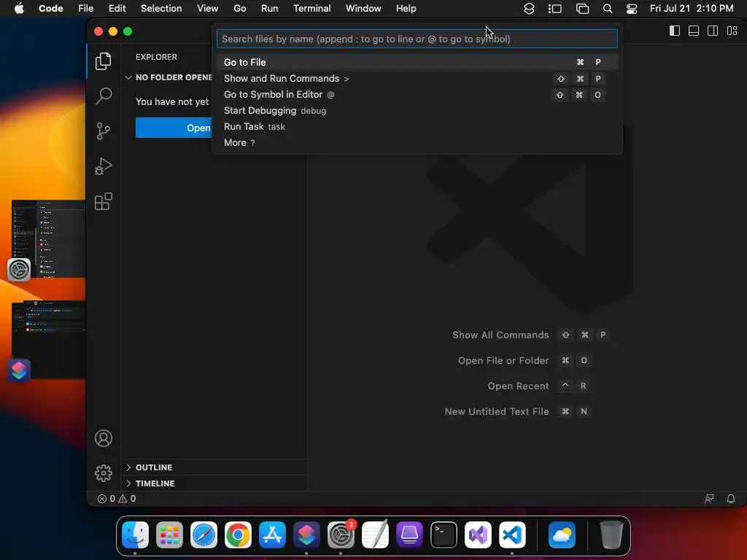
Task: Open Control Center in menu bar
Action: (x=632, y=9)
